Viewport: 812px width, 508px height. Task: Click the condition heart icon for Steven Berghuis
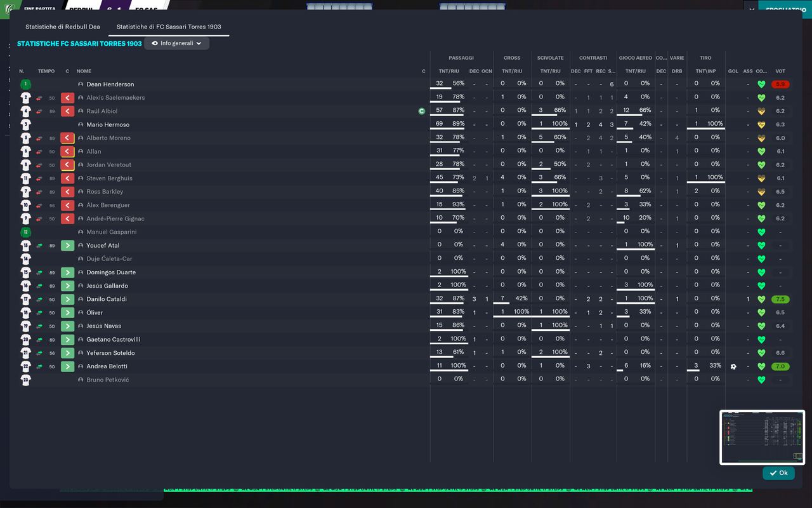(761, 178)
